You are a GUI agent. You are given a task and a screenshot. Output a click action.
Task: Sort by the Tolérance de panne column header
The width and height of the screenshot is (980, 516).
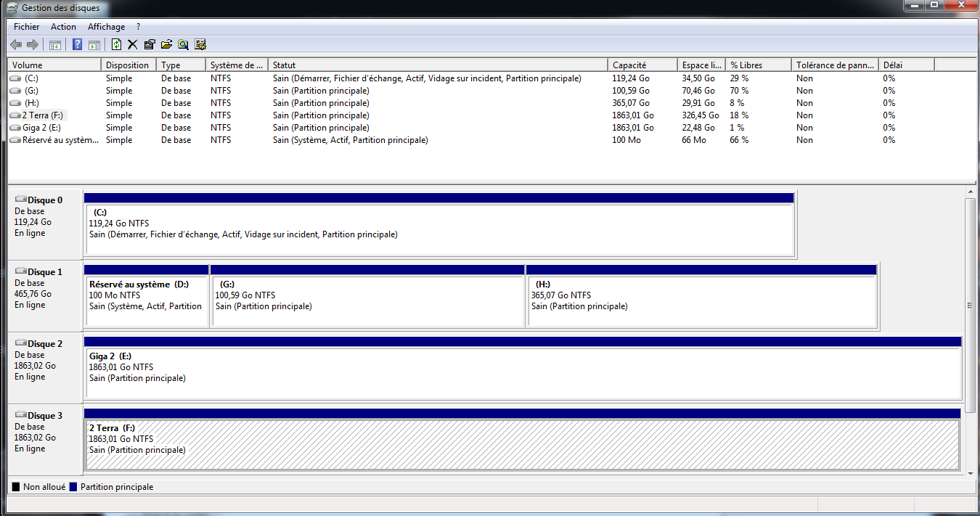835,65
